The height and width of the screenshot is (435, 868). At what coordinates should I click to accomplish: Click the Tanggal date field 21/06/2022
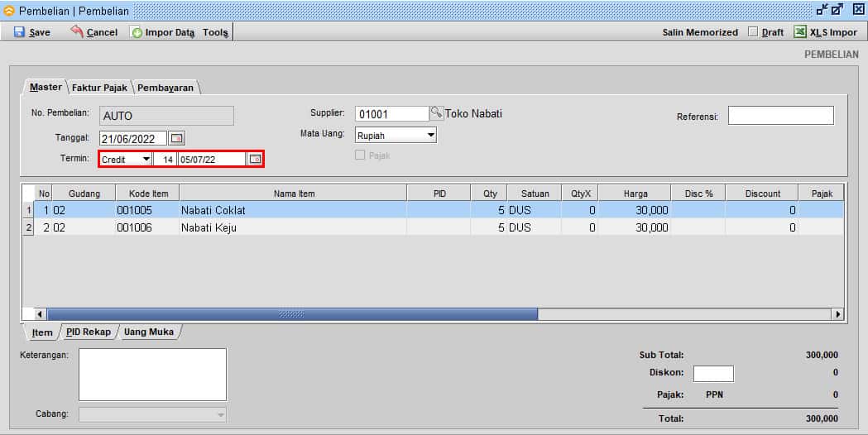pos(133,138)
